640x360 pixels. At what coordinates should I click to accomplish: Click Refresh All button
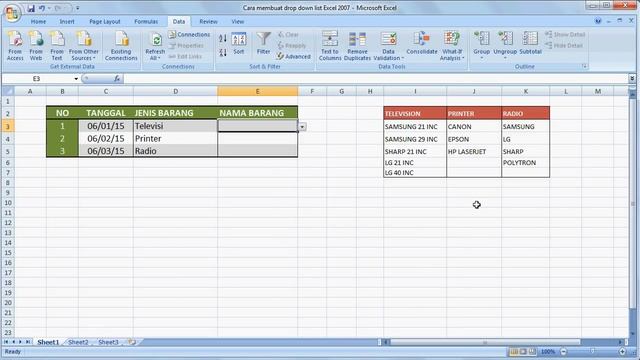coord(155,46)
